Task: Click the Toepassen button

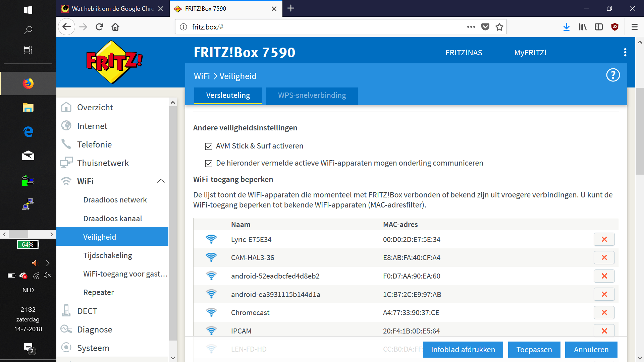Action: [x=534, y=350]
